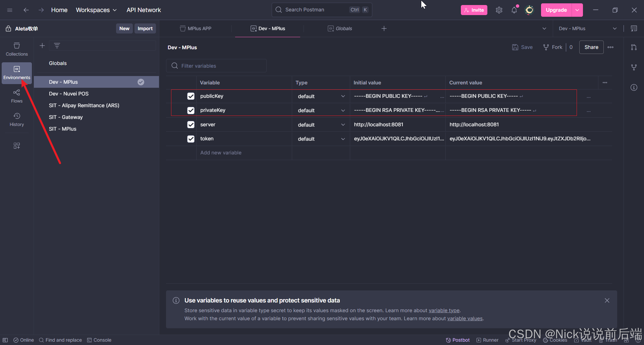Viewport: 644px width, 345px height.
Task: Open type dropdown for server
Action: point(321,125)
